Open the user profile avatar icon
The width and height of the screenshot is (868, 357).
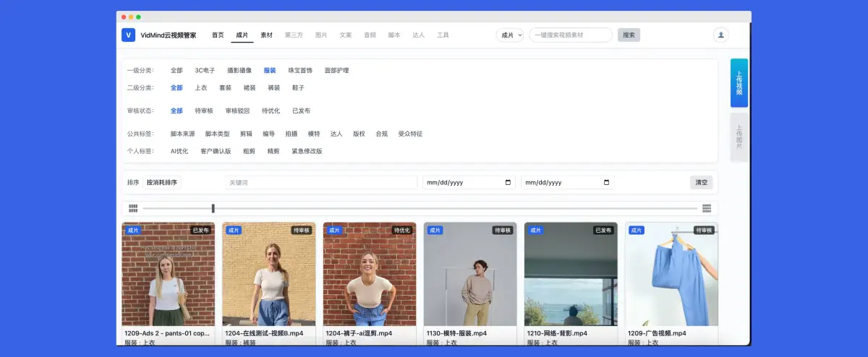pos(720,35)
